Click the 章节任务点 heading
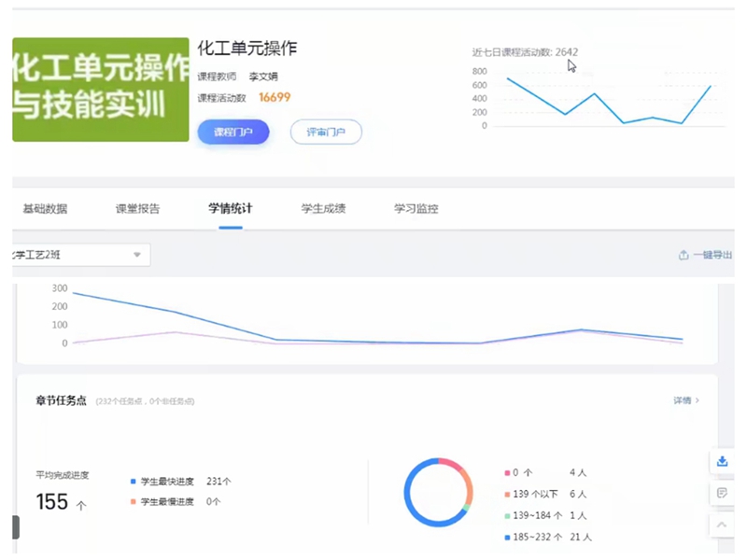Image resolution: width=747 pixels, height=560 pixels. pyautogui.click(x=61, y=400)
